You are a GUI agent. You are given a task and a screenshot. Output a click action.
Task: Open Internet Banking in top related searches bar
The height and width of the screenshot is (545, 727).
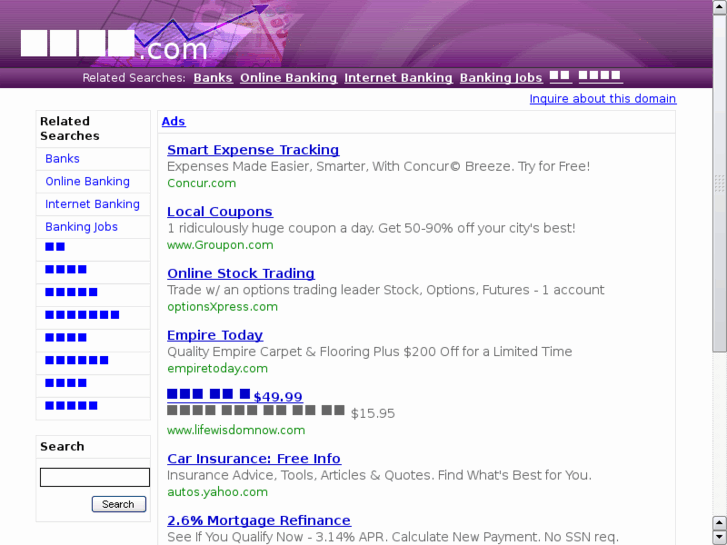coord(398,78)
